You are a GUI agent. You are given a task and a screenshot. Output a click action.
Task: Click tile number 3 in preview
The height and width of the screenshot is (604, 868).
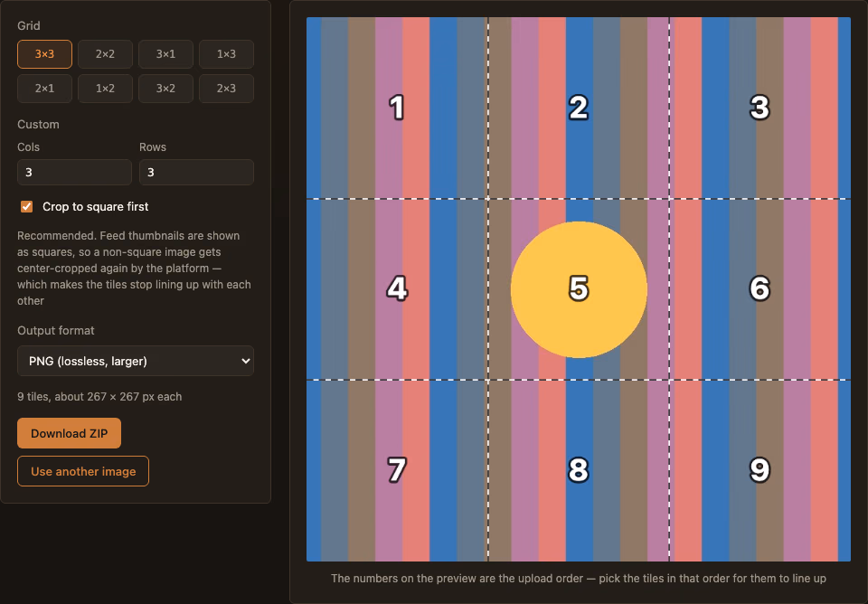(759, 108)
